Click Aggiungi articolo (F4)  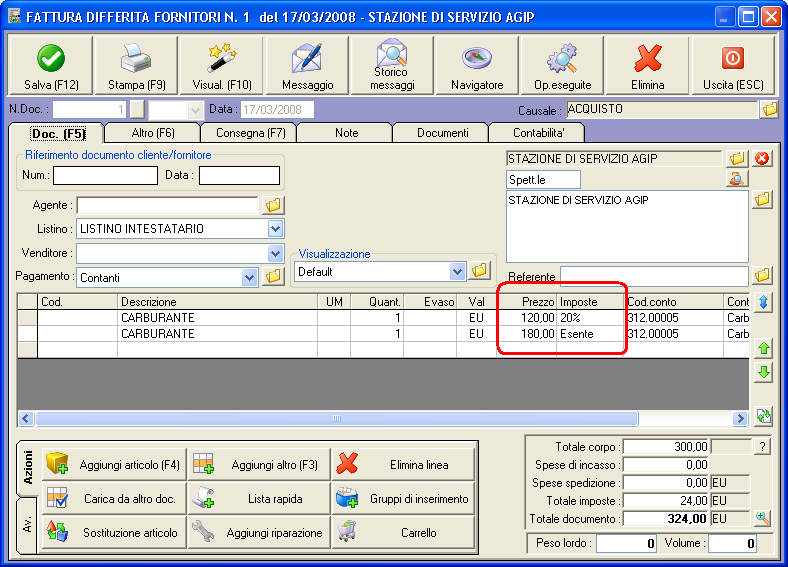coord(114,464)
